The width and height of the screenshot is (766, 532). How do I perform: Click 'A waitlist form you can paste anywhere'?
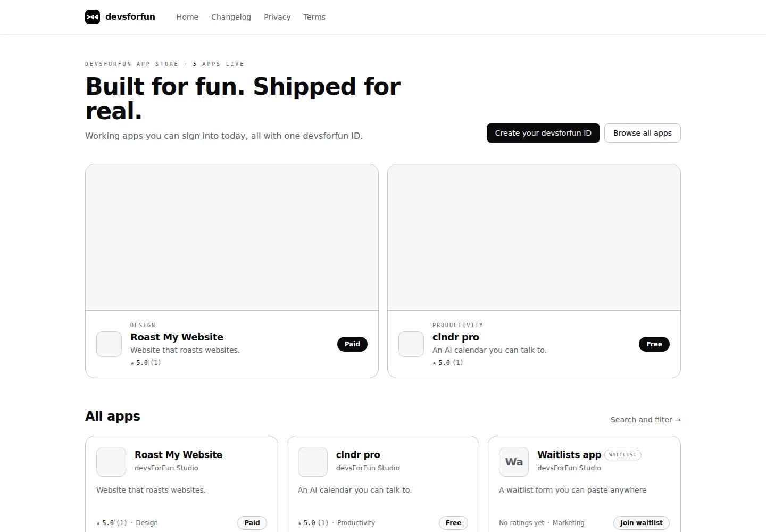(x=573, y=490)
